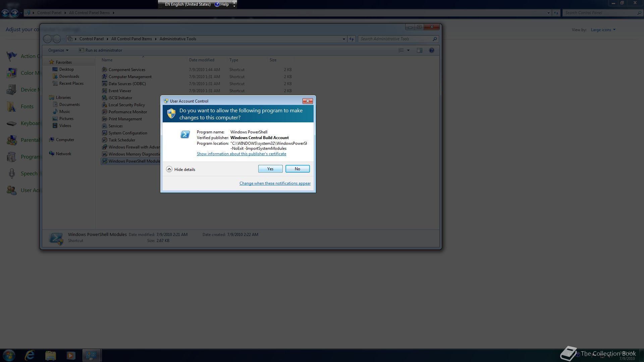The width and height of the screenshot is (644, 362).
Task: Click EN English (United States) language indicator
Action: 188,4
